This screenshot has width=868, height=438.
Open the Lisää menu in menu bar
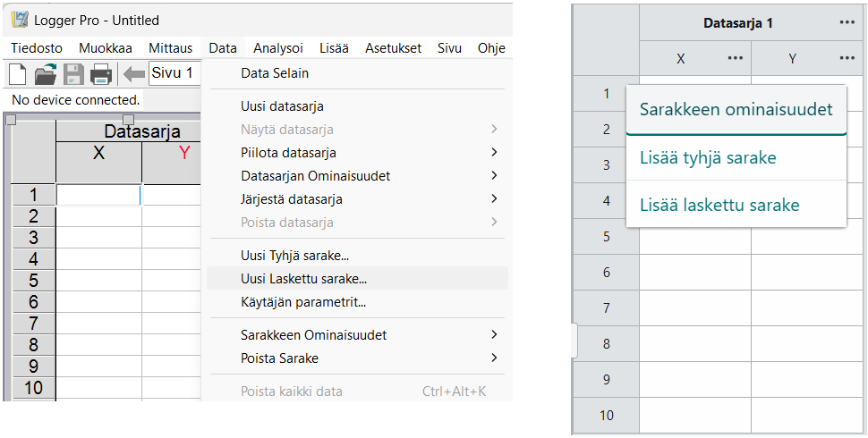334,48
